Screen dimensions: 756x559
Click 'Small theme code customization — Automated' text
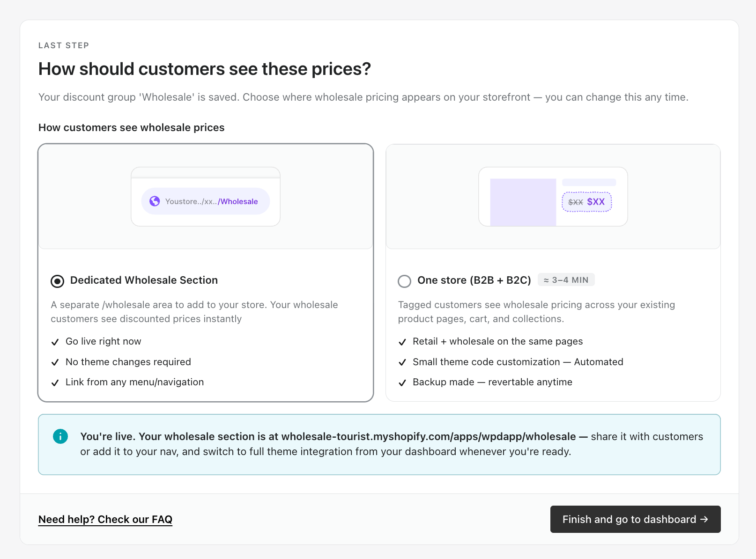pos(518,362)
